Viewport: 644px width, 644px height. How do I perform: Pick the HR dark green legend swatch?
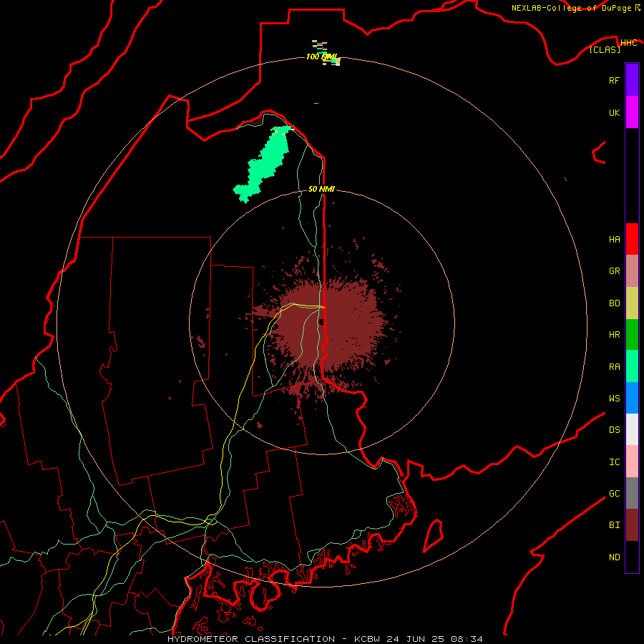632,335
